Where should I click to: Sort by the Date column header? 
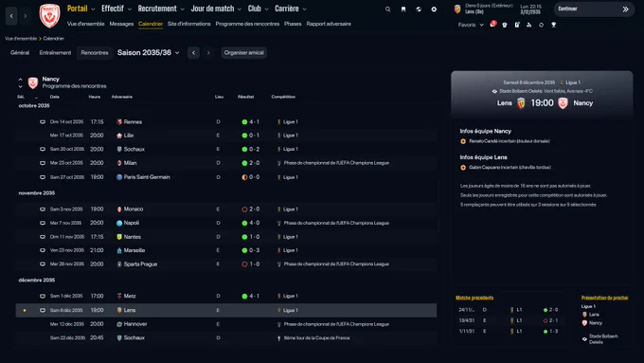[55, 97]
